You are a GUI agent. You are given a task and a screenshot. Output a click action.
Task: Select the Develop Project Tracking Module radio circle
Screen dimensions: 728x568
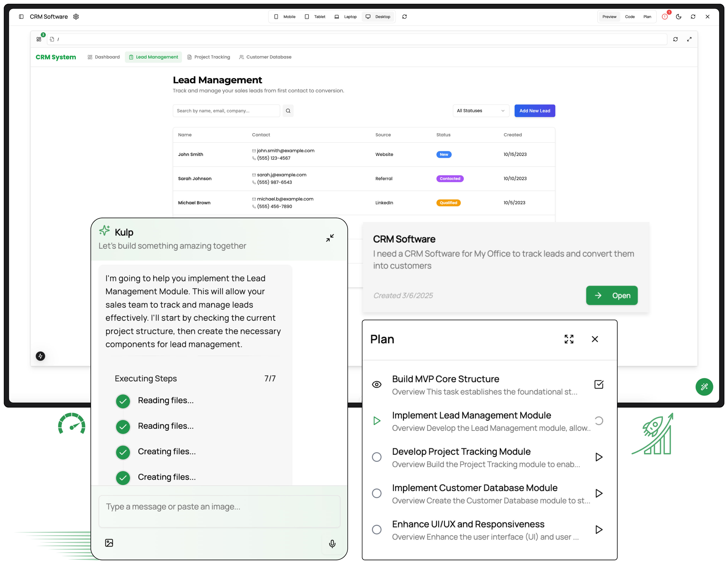pyautogui.click(x=377, y=457)
